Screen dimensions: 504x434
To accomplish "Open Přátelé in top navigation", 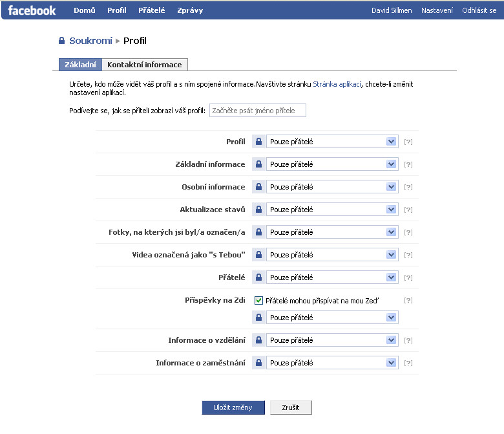I will 152,10.
